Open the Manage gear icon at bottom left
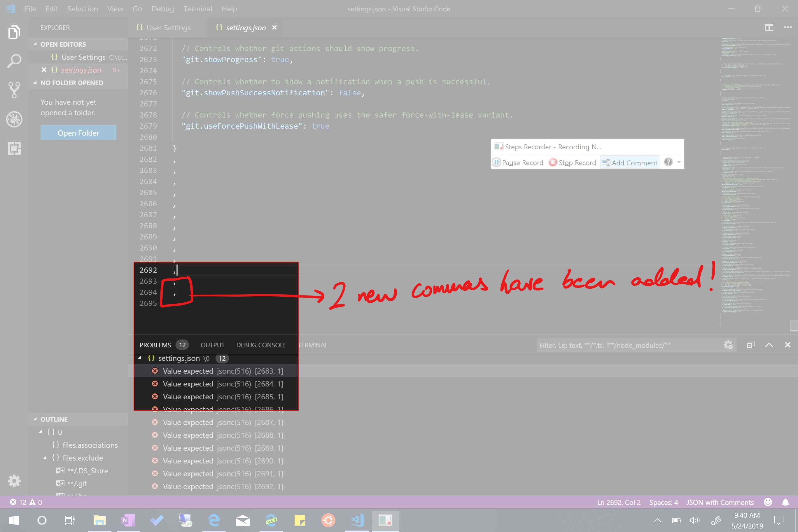Viewport: 798px width, 532px height. [x=14, y=481]
